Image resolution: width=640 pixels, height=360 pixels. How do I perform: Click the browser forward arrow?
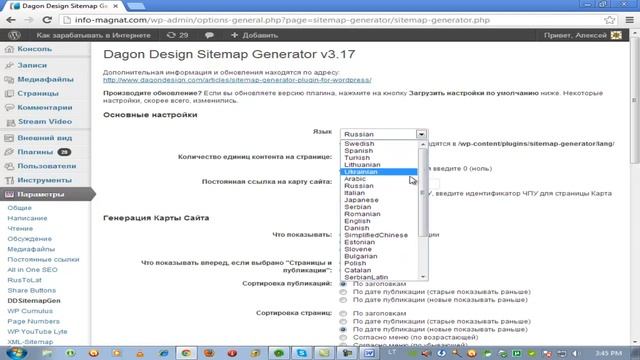29,20
